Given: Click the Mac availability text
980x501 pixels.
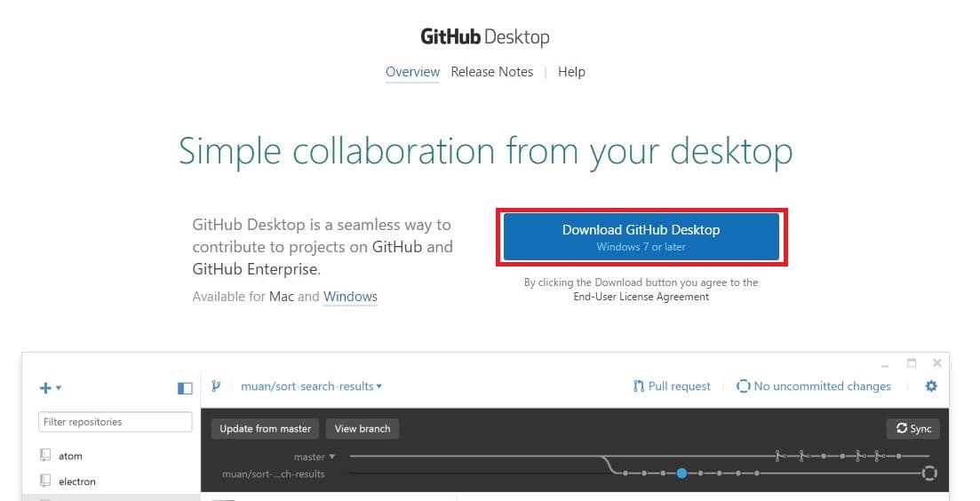Looking at the screenshot, I should point(282,297).
